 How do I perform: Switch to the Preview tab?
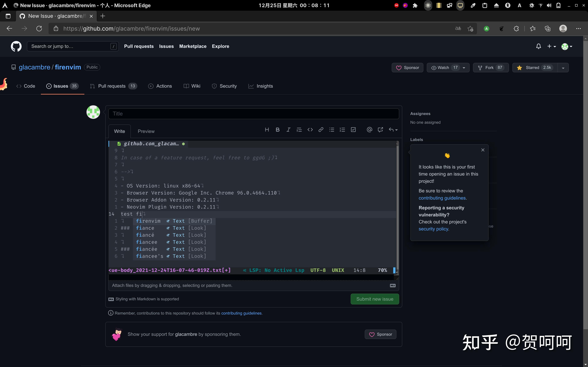click(x=146, y=131)
